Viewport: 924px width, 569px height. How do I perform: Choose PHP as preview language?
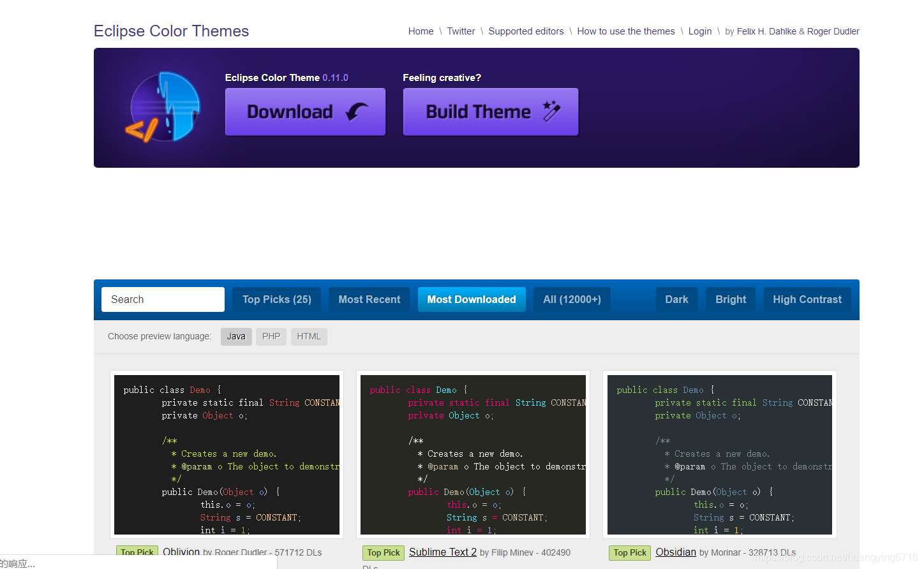(271, 336)
